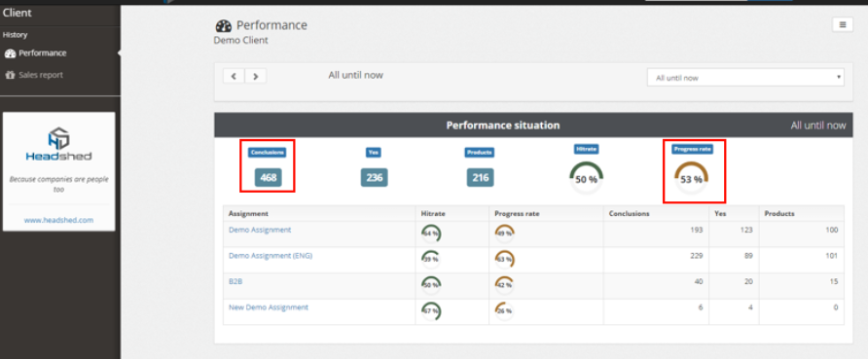
Task: Click B2B hitrate gauge 50 %
Action: click(x=431, y=285)
